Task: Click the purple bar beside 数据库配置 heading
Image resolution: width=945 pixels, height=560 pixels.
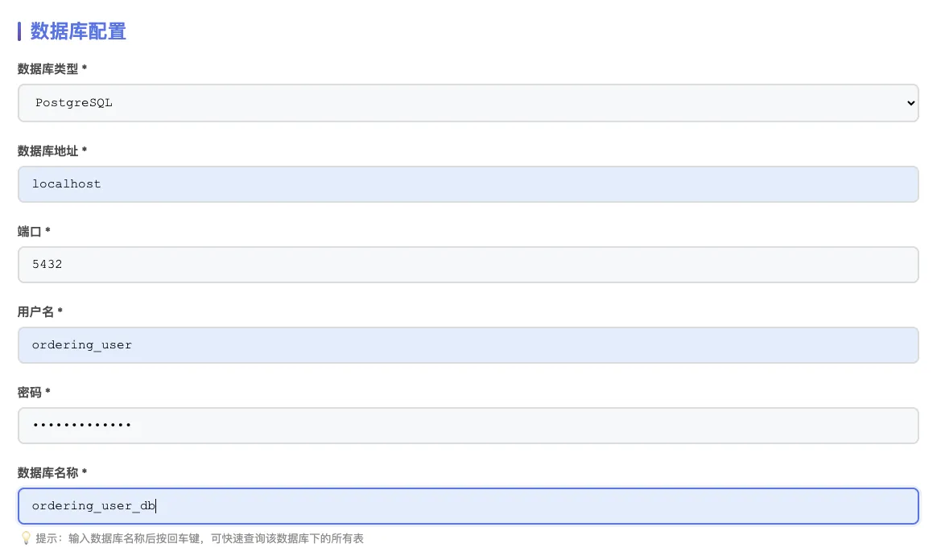Action: click(x=19, y=31)
